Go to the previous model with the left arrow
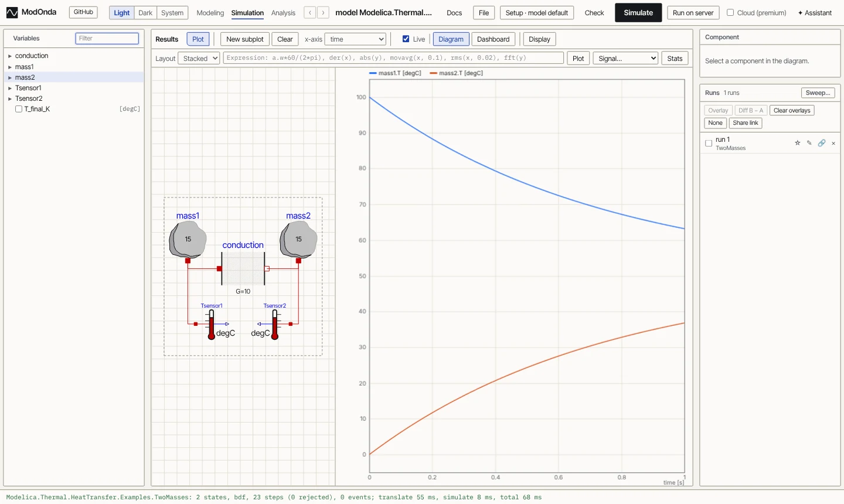 coord(310,13)
